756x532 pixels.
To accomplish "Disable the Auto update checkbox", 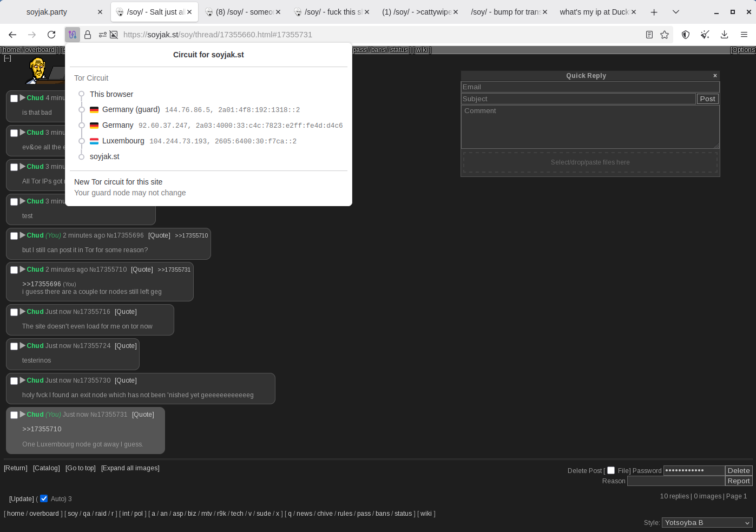I will point(44,498).
